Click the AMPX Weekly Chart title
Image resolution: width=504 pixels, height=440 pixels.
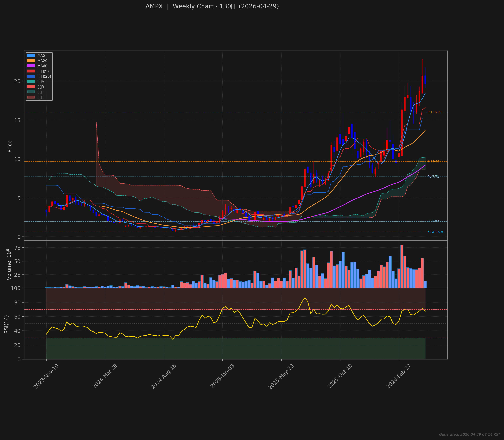click(212, 6)
